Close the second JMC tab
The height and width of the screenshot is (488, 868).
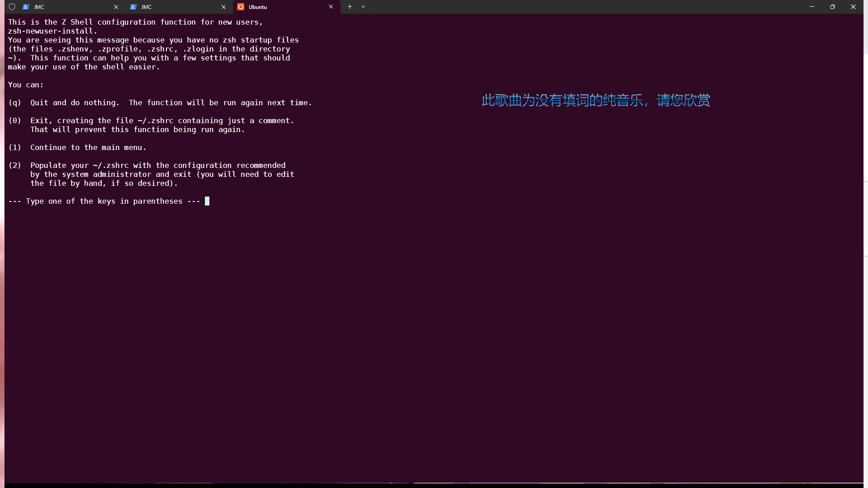coord(224,7)
